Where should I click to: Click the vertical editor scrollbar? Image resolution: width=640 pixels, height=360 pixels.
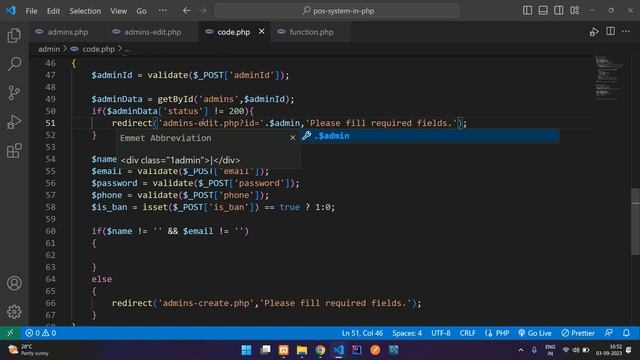636,222
